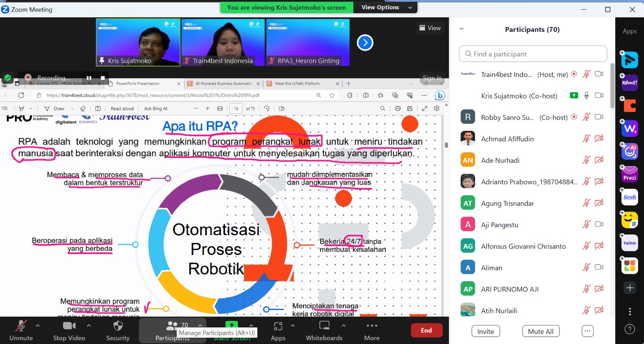Click the View layout button
644x344 pixels.
[430, 28]
